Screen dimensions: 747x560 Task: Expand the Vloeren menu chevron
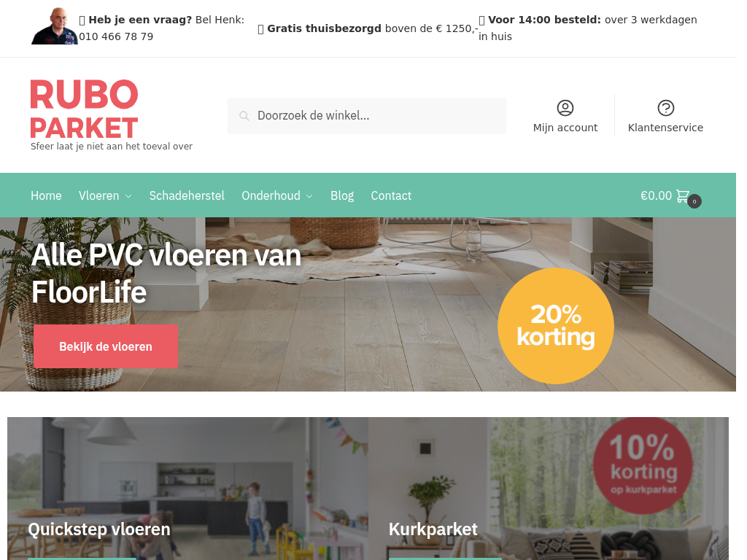point(128,196)
